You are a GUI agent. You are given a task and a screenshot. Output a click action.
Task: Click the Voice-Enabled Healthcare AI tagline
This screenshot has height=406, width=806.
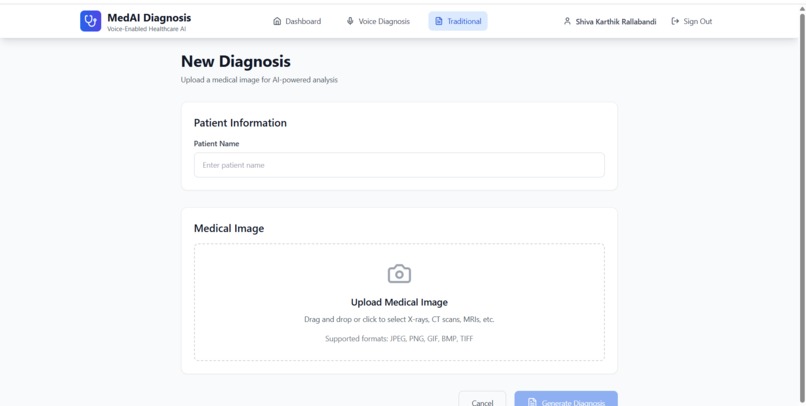point(146,29)
